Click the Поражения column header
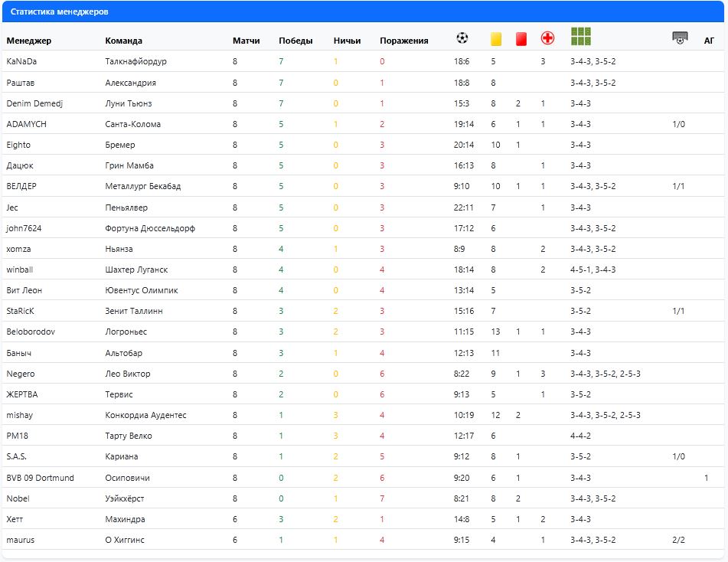The width and height of the screenshot is (728, 562). [403, 41]
